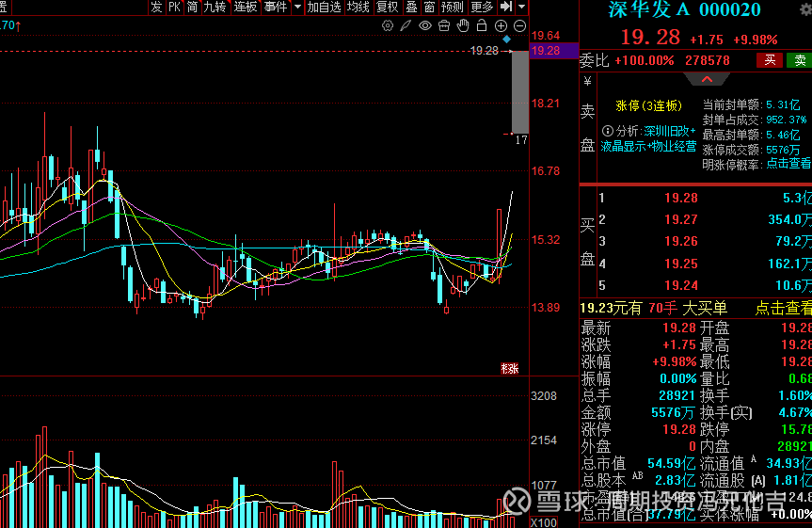The height and width of the screenshot is (528, 812).
Task: Click 加自选 to add to watchlist
Action: click(325, 7)
